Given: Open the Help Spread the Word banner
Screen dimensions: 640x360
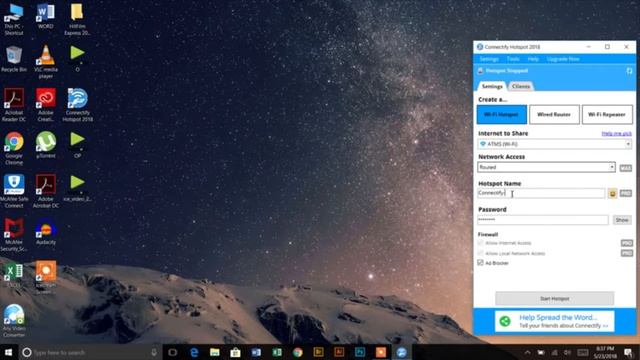Looking at the screenshot, I should 554,321.
